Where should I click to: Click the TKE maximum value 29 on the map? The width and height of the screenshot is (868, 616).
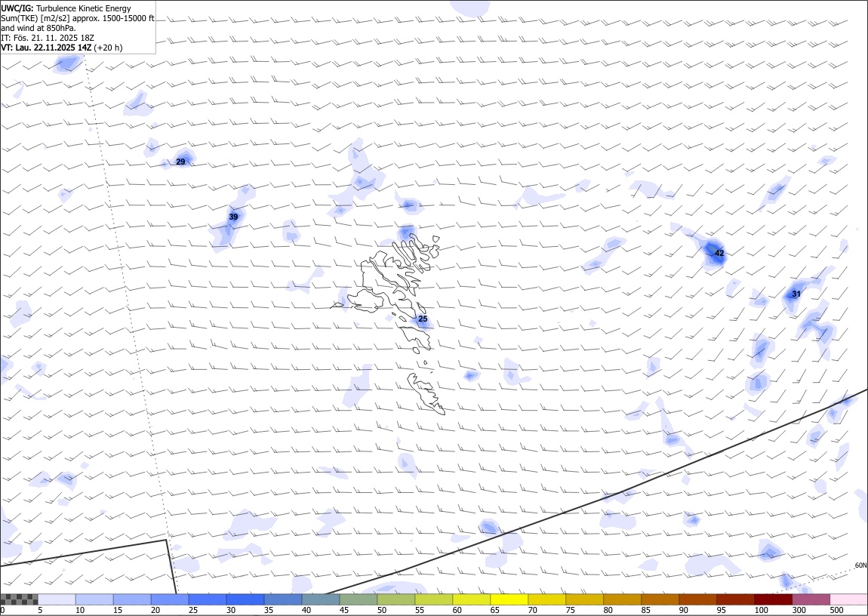(180, 162)
